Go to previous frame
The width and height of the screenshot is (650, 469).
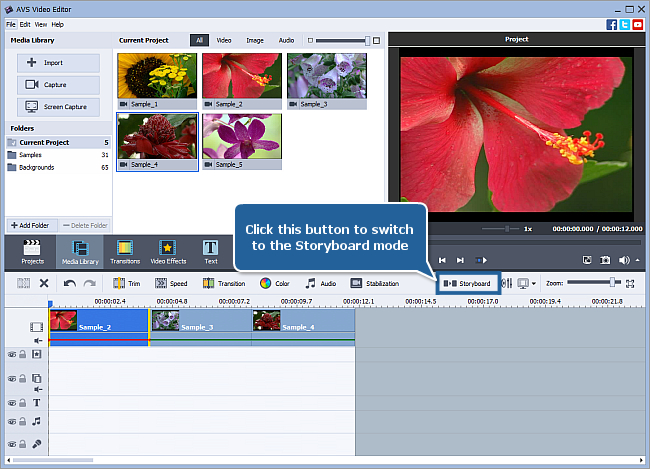pos(442,260)
